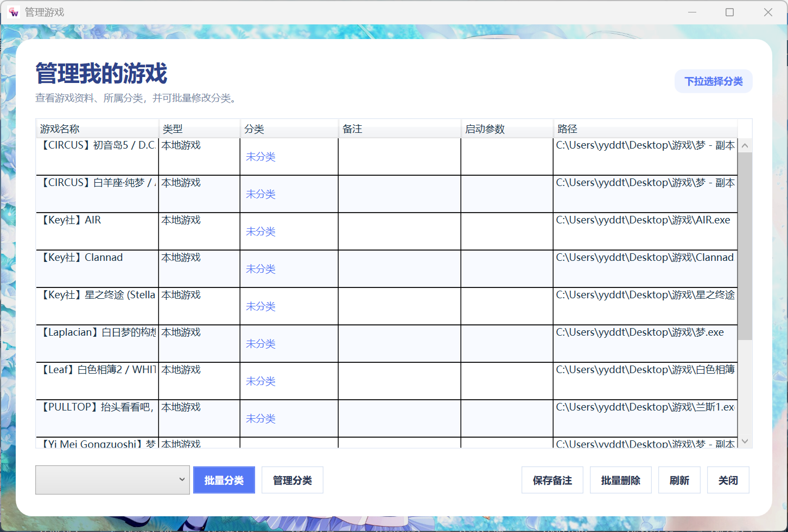Select 【Leaf】白色相簿2 name cell
The width and height of the screenshot is (788, 532).
tap(97, 381)
